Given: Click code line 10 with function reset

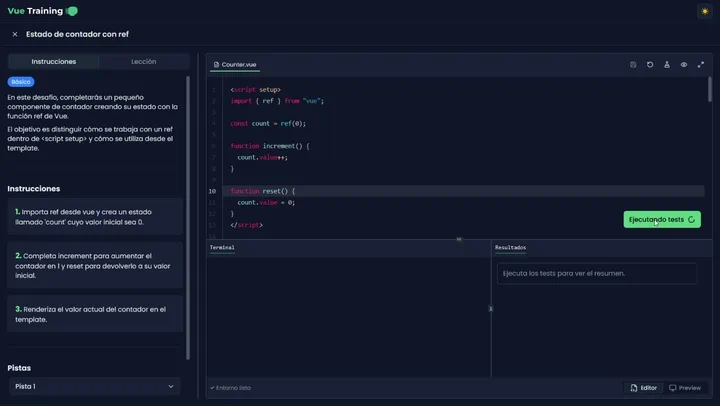Looking at the screenshot, I should [463, 191].
